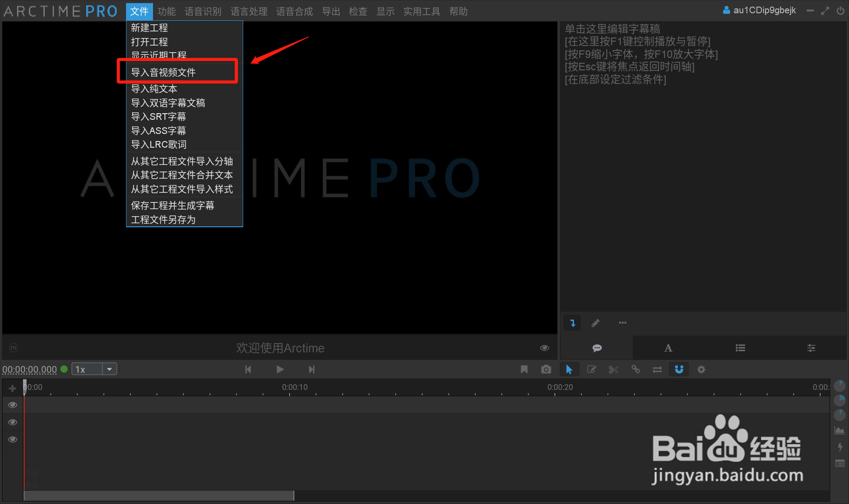Open the 帮助 menu
Viewport: 849px width, 504px height.
tap(459, 11)
